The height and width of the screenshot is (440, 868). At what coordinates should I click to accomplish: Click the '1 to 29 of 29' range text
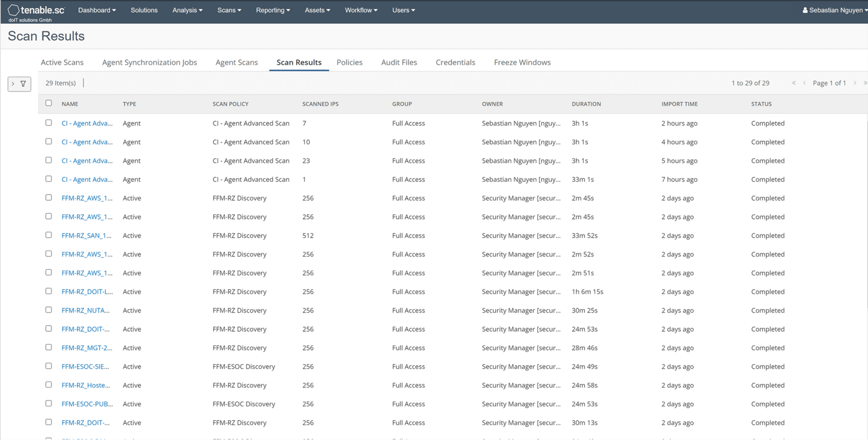751,83
